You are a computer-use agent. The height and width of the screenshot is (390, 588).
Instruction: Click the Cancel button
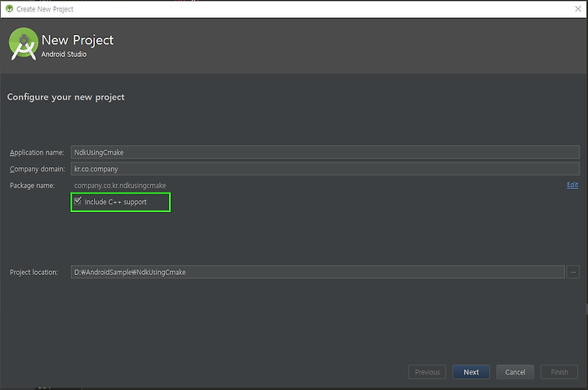(514, 372)
